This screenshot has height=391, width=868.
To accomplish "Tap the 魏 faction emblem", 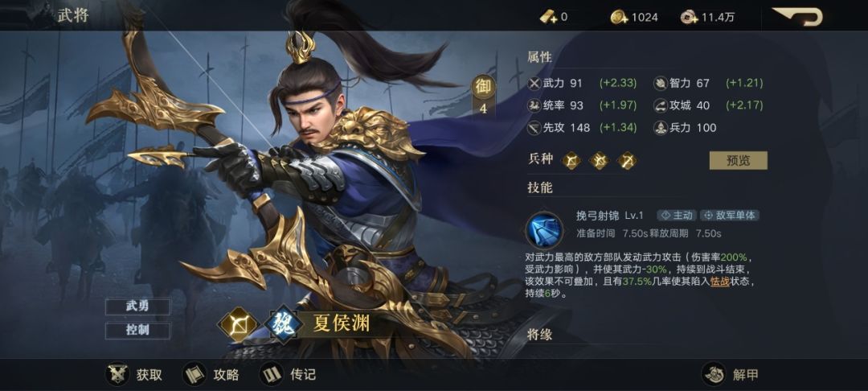I will tap(282, 324).
